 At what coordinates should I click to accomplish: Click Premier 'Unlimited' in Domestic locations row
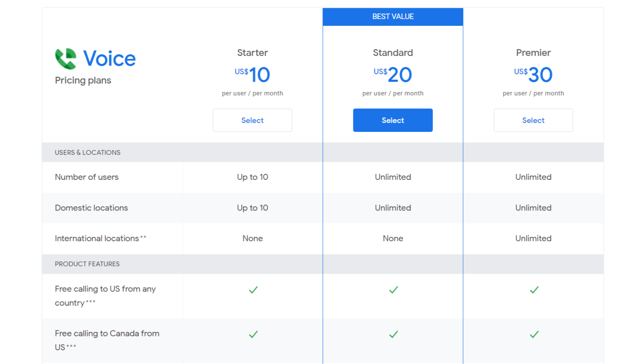(x=533, y=208)
